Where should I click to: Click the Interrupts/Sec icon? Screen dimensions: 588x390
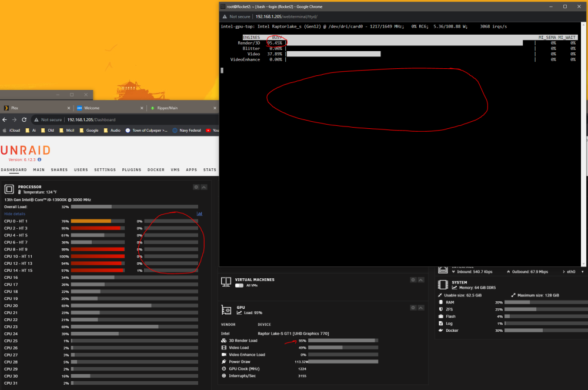pos(224,376)
